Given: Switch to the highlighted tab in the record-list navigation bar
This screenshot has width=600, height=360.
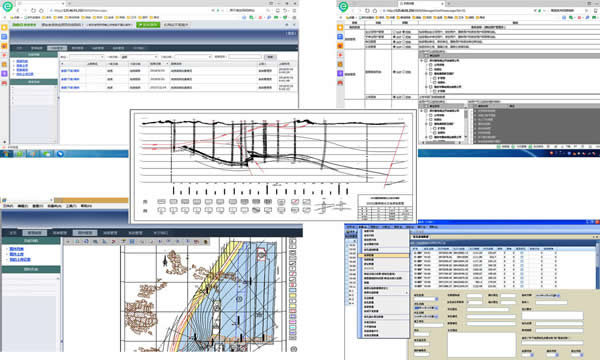Looking at the screenshot, I should pyautogui.click(x=57, y=48).
